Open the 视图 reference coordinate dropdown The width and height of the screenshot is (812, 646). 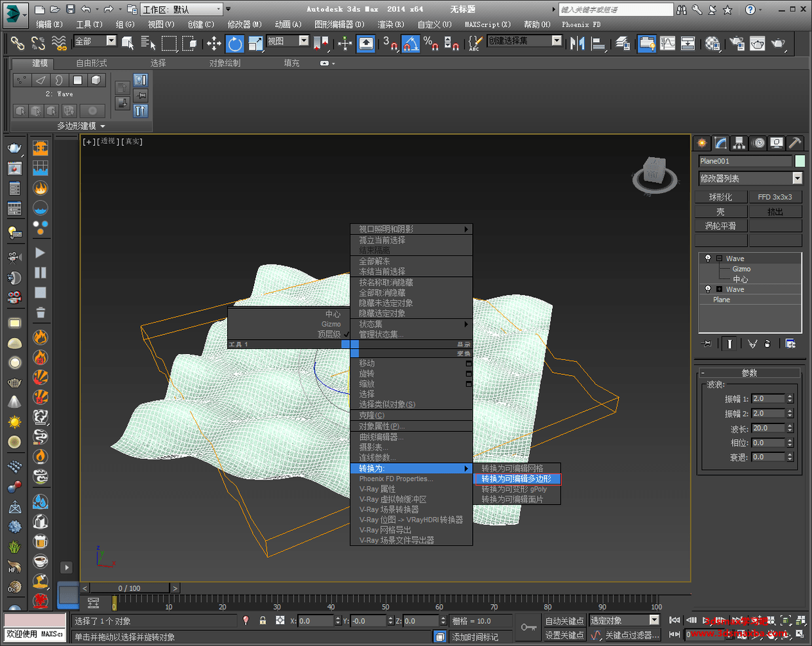[287, 41]
